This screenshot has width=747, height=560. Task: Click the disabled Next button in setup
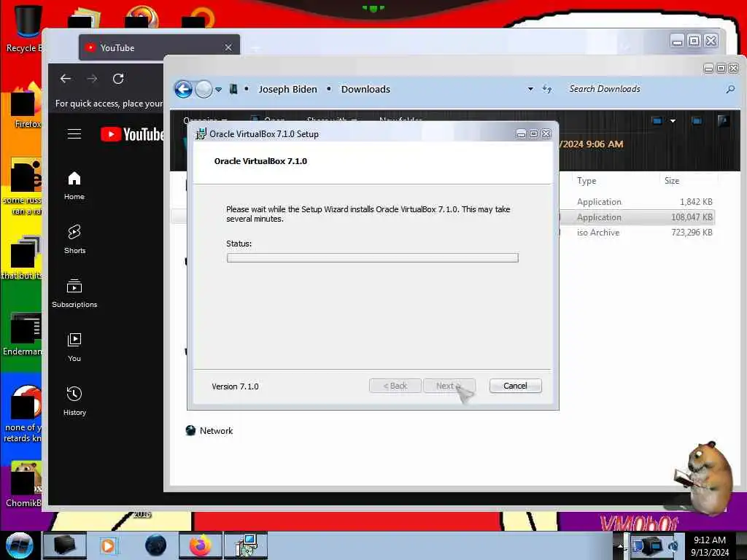[449, 386]
